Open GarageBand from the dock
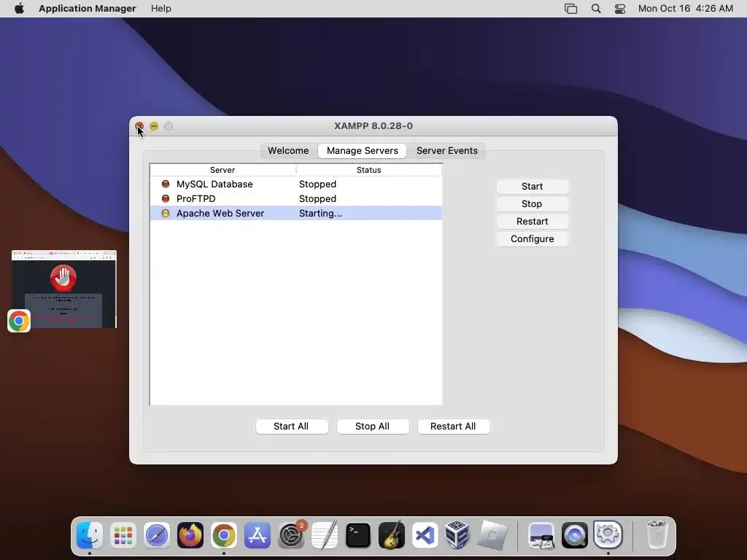The width and height of the screenshot is (747, 560). [x=392, y=535]
